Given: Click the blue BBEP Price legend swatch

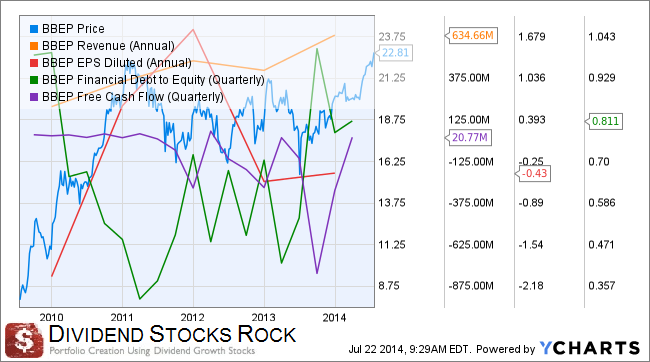Looking at the screenshot, I should 34,29.
